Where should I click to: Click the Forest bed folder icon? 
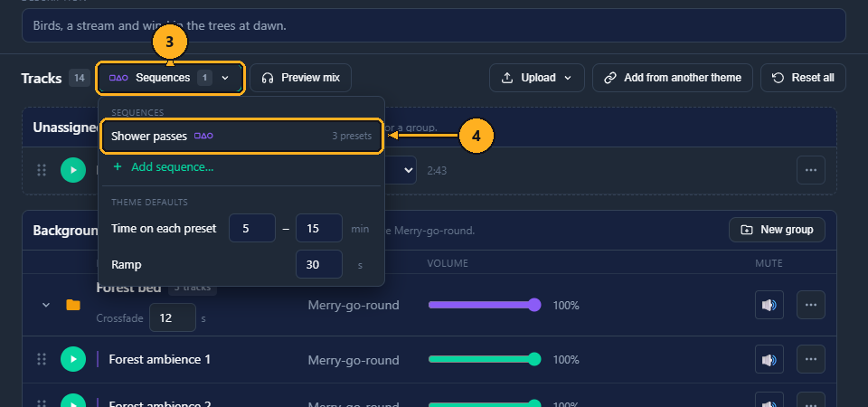(73, 305)
